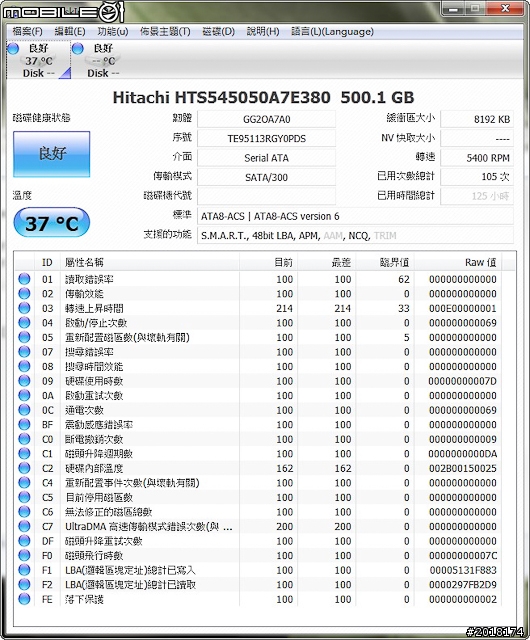
Task: Click the status icon of attribute C4
Action: coord(24,482)
